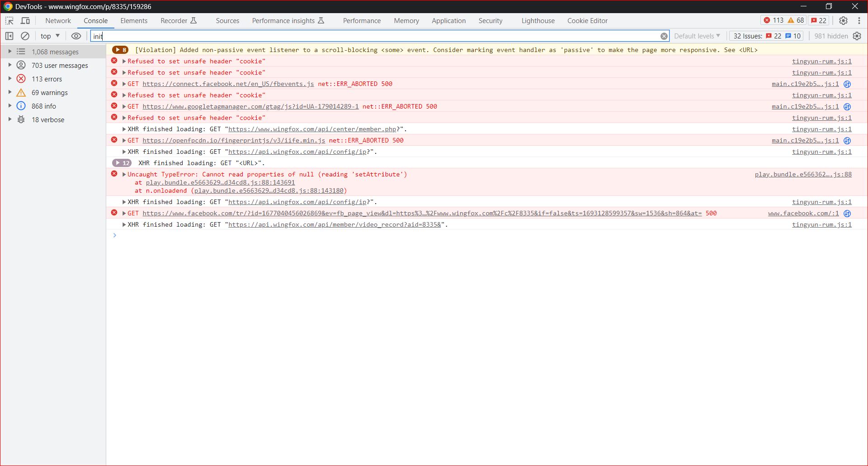
Task: Click the 10 improvements issue count
Action: coord(793,36)
